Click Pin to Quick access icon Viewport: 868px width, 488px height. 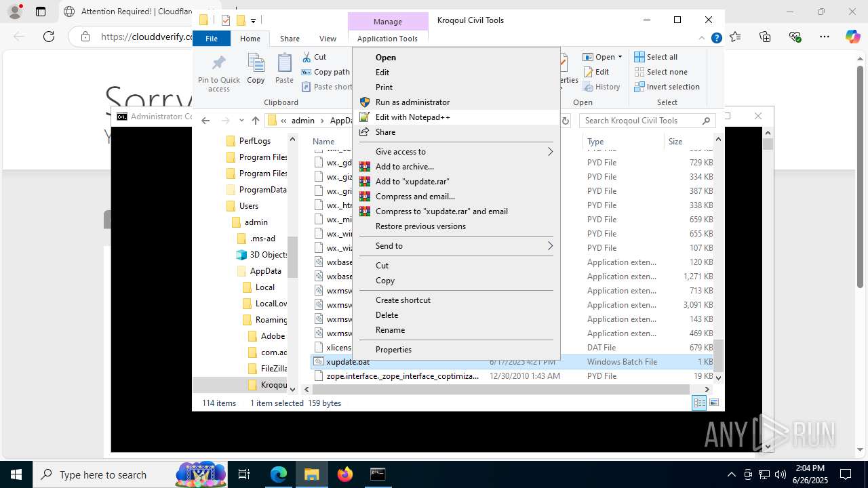(x=219, y=63)
